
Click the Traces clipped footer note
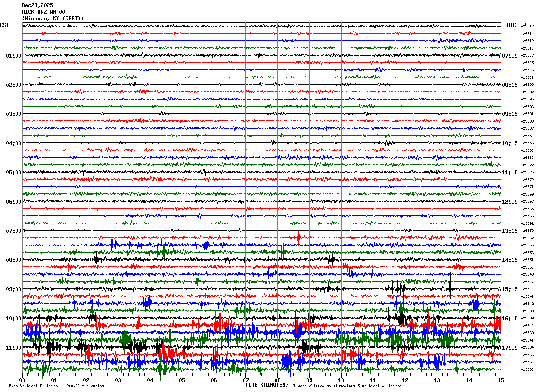point(347,386)
